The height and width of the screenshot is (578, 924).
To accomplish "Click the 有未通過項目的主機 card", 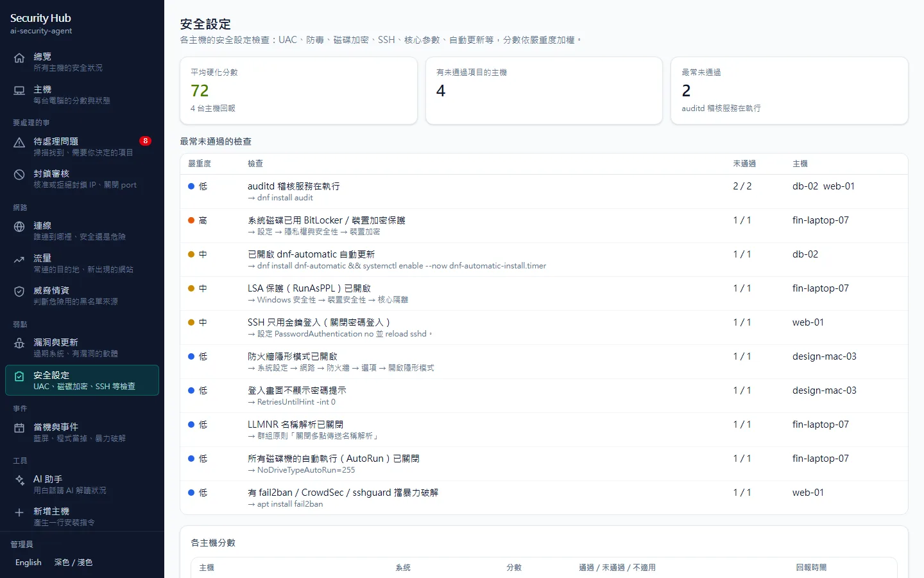I will [x=544, y=91].
